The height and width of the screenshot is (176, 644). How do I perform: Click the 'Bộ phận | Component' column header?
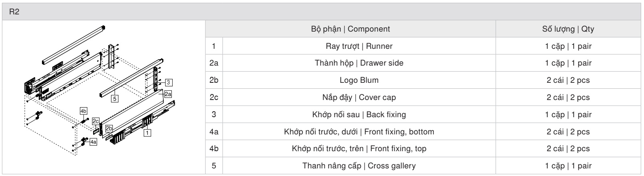click(350, 29)
